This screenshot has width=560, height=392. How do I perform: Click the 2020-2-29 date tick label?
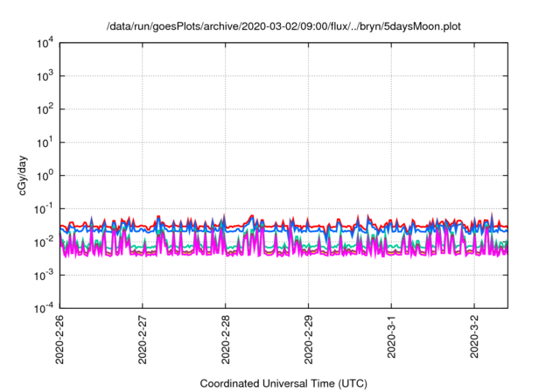tap(308, 339)
